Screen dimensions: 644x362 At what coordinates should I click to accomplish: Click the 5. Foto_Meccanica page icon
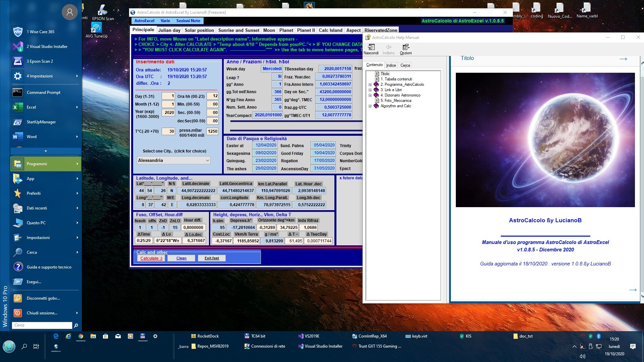377,101
